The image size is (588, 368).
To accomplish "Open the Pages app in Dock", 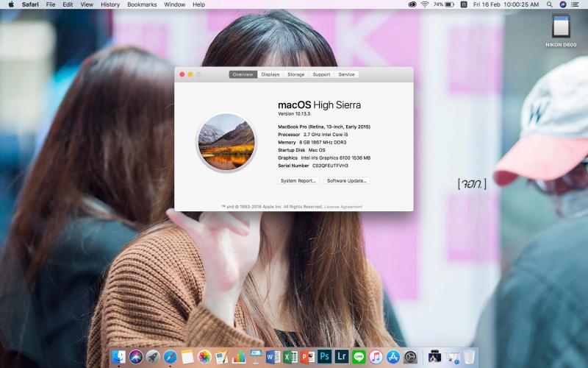I will (221, 356).
